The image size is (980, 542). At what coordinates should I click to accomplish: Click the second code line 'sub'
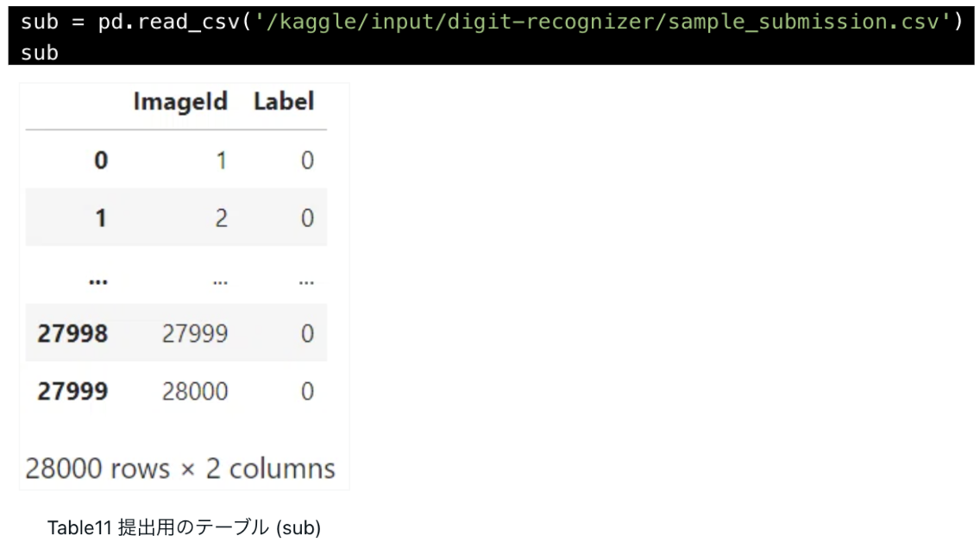pos(40,53)
